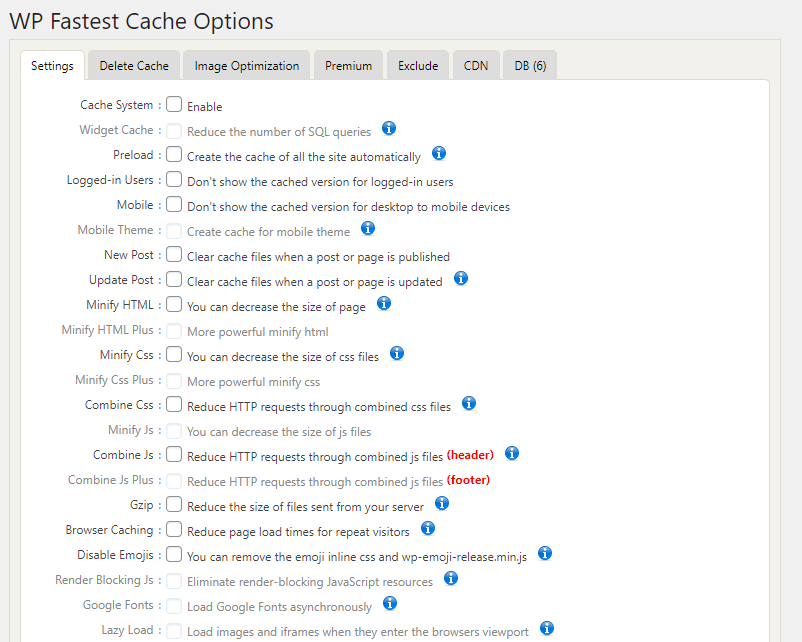Click the Combine Css info icon

[x=468, y=404]
